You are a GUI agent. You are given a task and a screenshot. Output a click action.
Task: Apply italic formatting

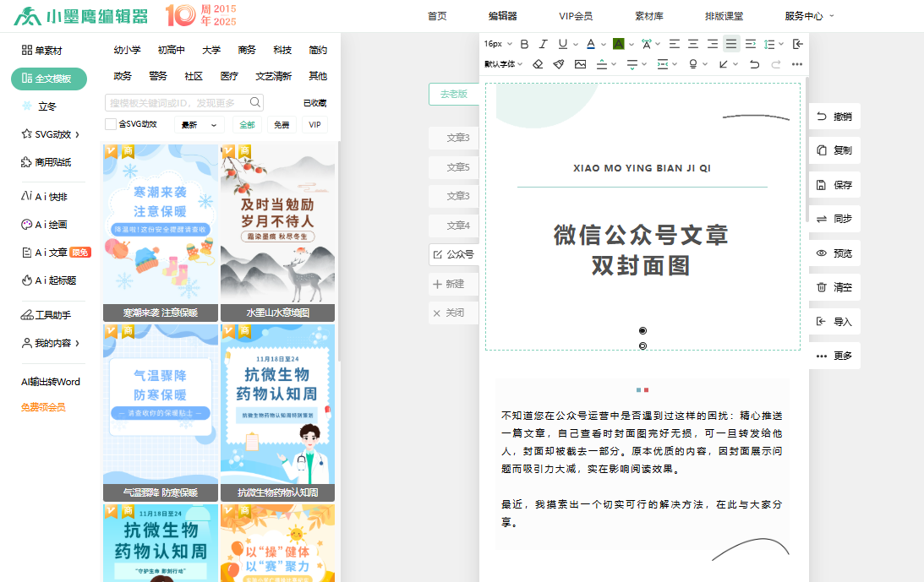[x=543, y=44]
